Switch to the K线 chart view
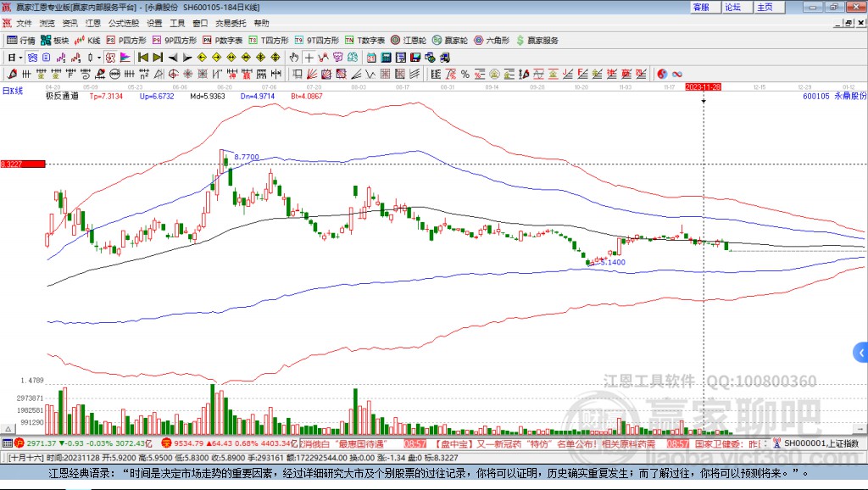The height and width of the screenshot is (490, 868). pos(87,41)
